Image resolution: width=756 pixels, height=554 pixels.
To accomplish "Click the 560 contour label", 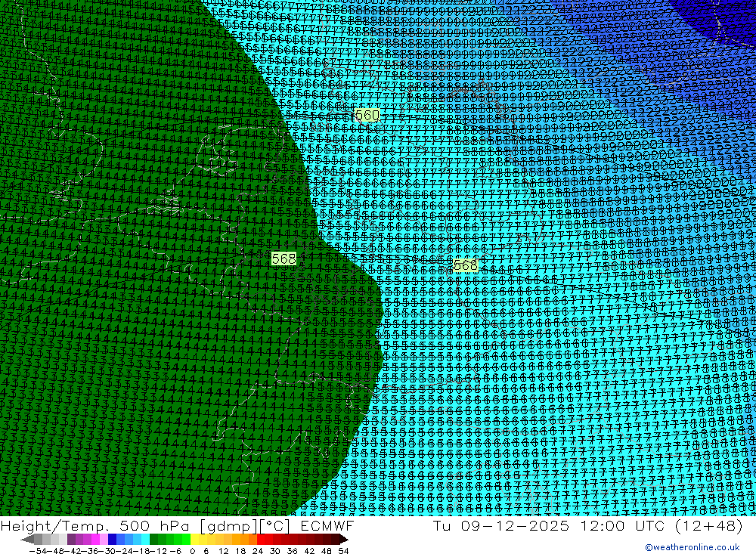I will click(367, 115).
